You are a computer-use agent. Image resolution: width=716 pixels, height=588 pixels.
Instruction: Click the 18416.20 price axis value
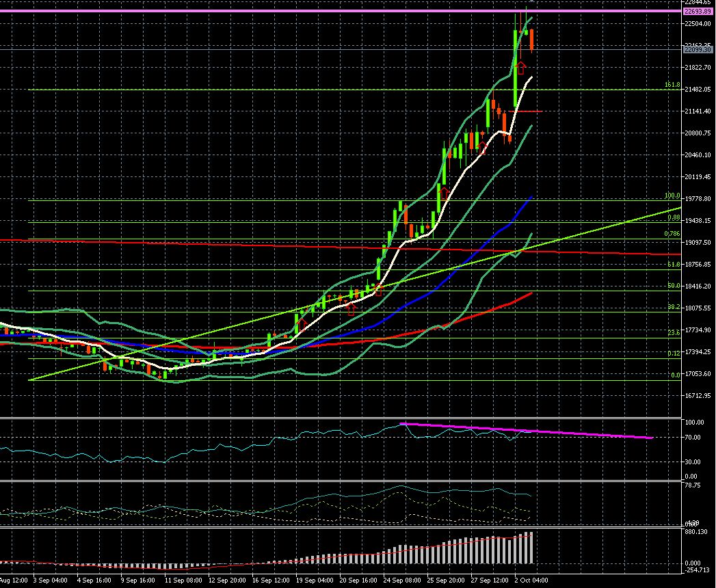tap(698, 286)
